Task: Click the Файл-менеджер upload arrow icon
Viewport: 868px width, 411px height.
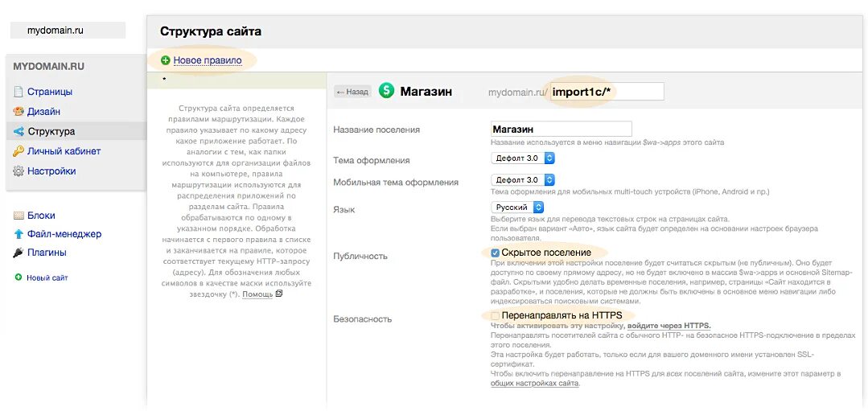Action: [x=19, y=234]
